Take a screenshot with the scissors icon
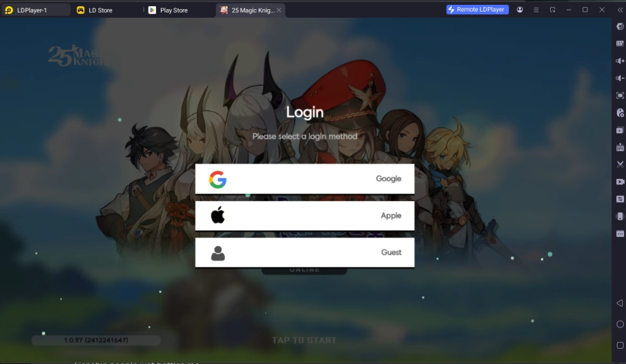626x364 pixels. tap(620, 164)
